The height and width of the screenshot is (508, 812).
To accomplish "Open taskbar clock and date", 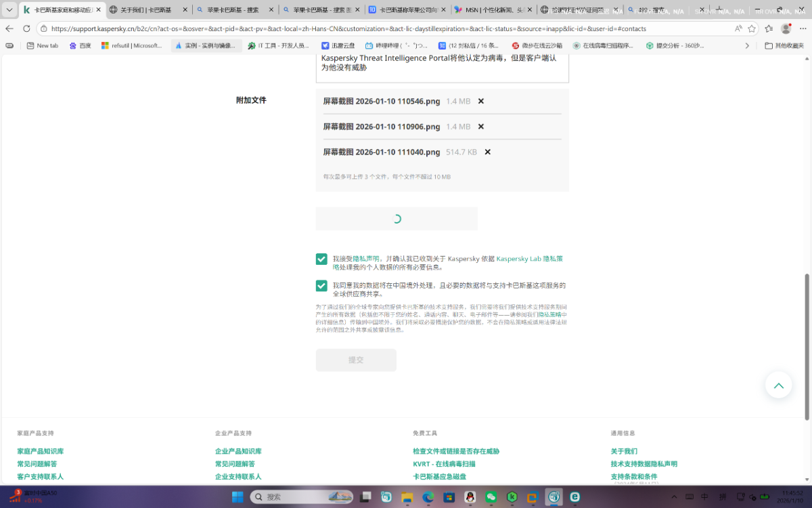I will coord(792,497).
